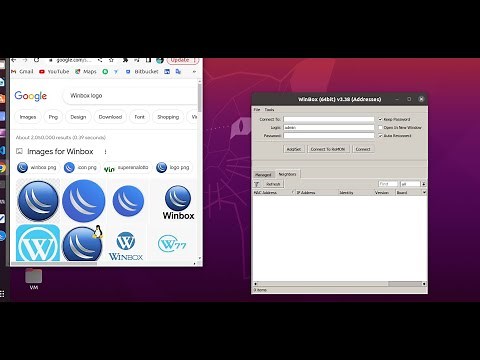This screenshot has width=480, height=360.
Task: Reload the Google page in Chrome
Action: point(37,60)
